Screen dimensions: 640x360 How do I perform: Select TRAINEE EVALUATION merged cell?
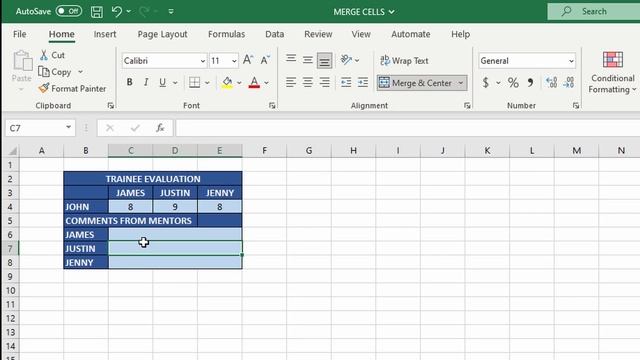[x=153, y=179]
